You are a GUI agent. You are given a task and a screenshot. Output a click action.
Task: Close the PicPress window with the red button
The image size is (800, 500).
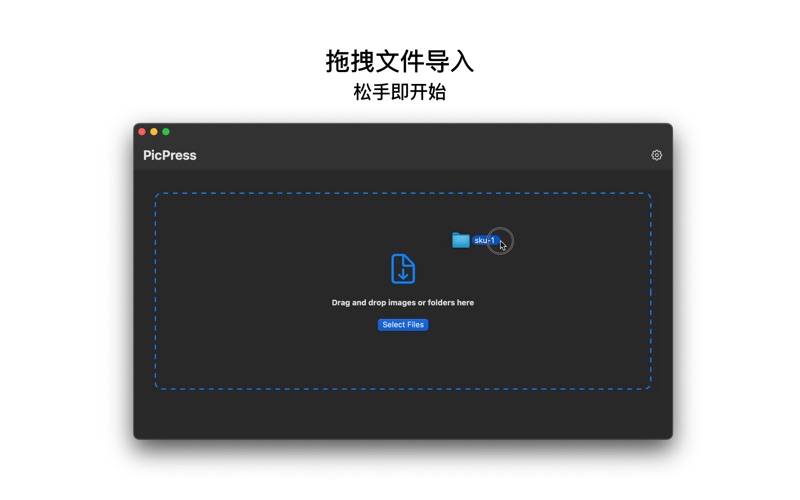coord(142,132)
